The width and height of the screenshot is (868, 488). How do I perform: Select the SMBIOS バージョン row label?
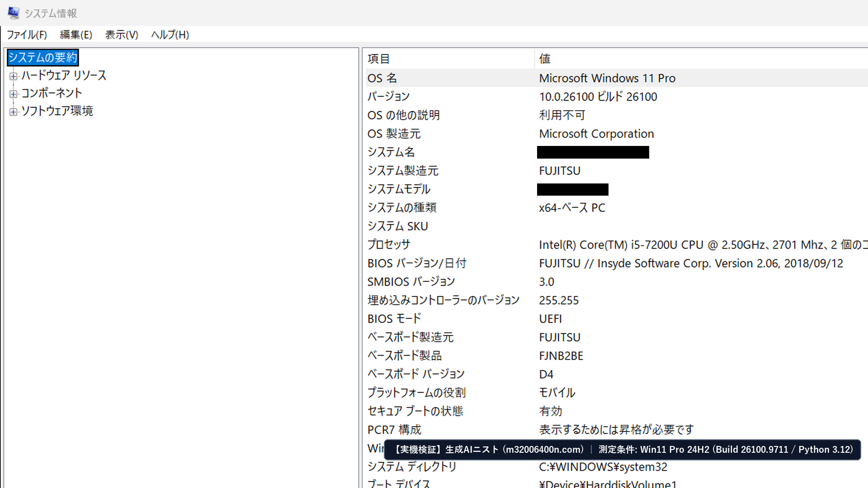411,282
